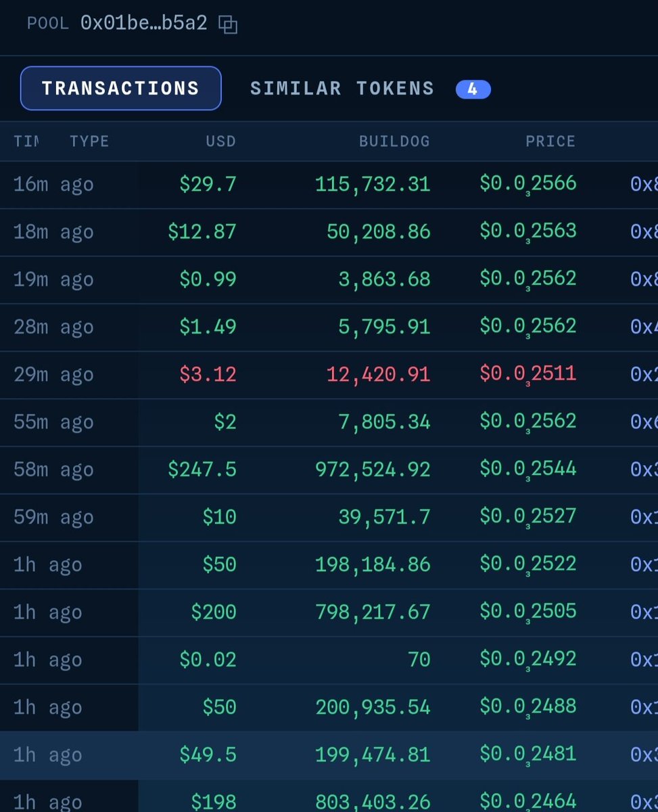Select the 55m ago transaction time

[x=53, y=422]
